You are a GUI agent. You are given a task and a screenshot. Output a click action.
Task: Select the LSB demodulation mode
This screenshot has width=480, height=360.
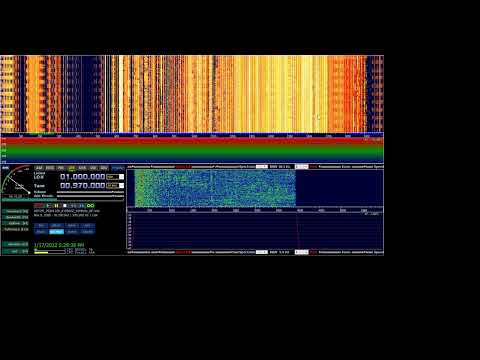(72, 168)
